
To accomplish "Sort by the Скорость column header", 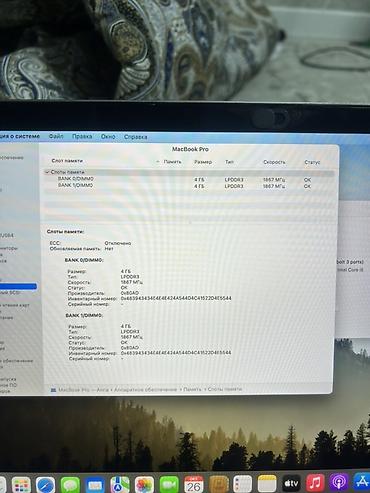I will [x=274, y=162].
